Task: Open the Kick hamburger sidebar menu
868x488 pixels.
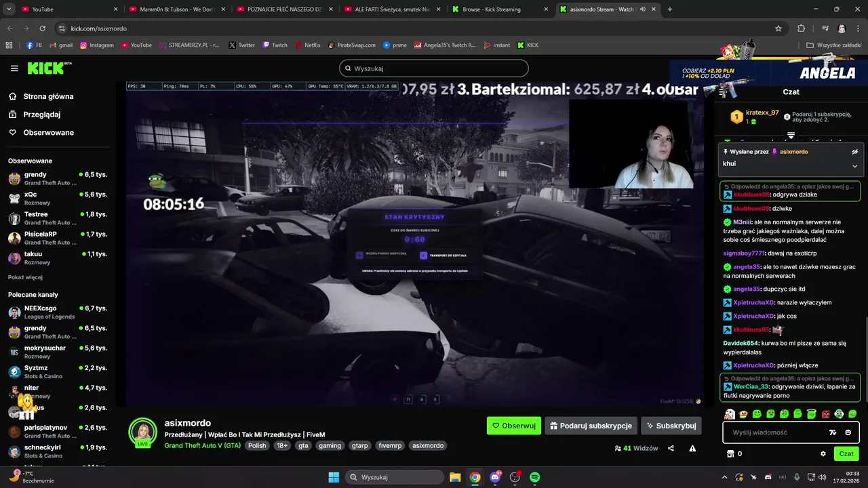Action: 14,68
